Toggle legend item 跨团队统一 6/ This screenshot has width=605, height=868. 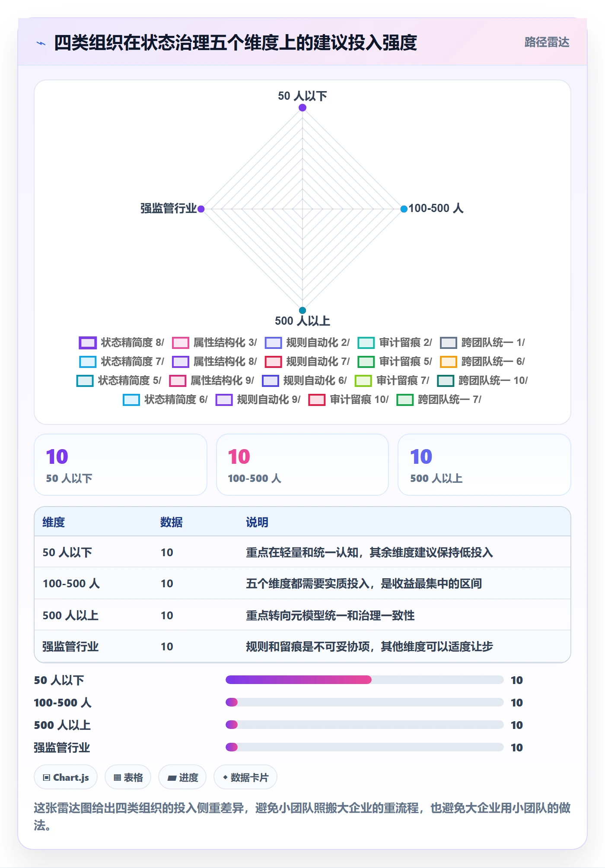[482, 362]
